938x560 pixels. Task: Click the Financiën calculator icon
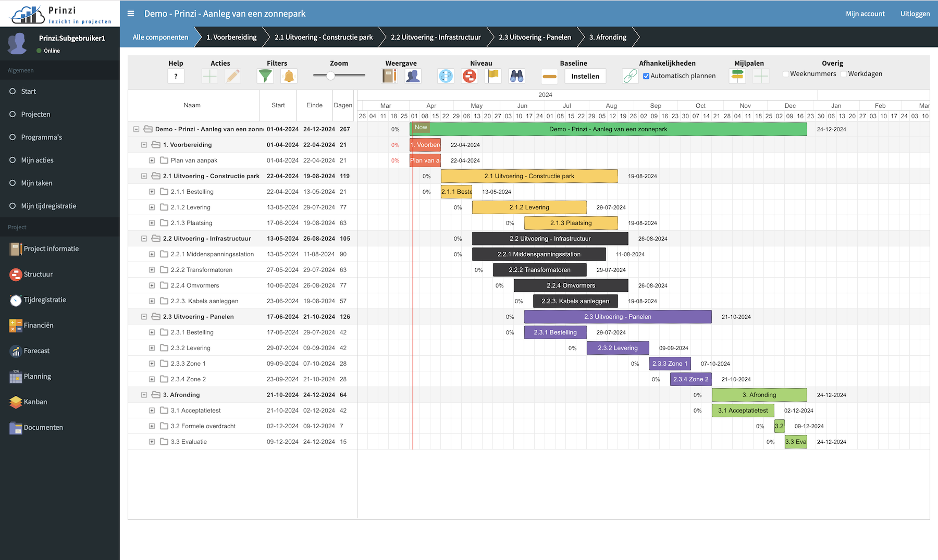click(16, 326)
